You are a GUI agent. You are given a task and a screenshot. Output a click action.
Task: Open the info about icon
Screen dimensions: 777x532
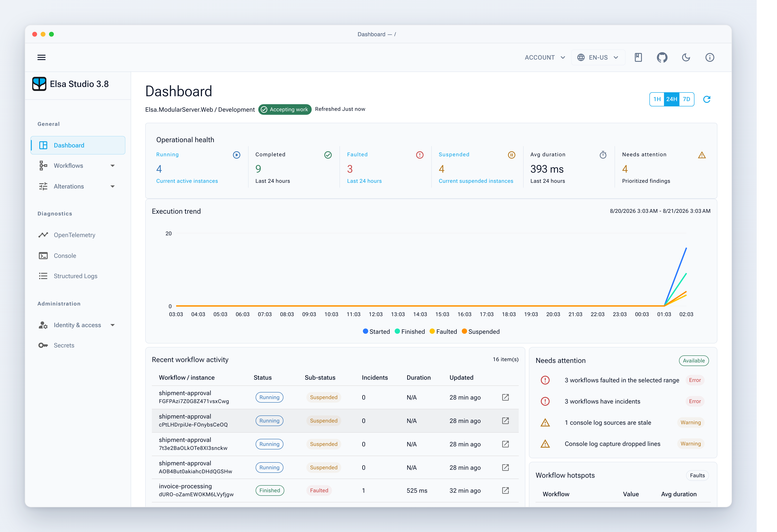pyautogui.click(x=709, y=58)
